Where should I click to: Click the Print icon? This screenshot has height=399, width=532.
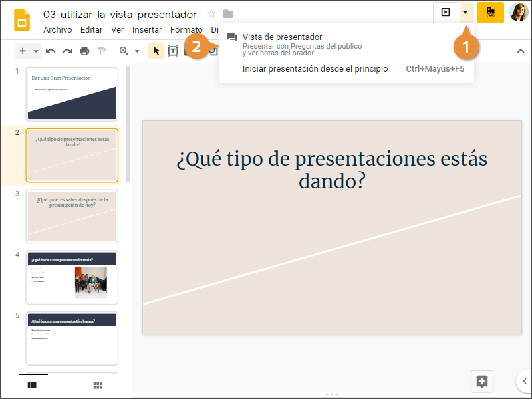pos(84,51)
